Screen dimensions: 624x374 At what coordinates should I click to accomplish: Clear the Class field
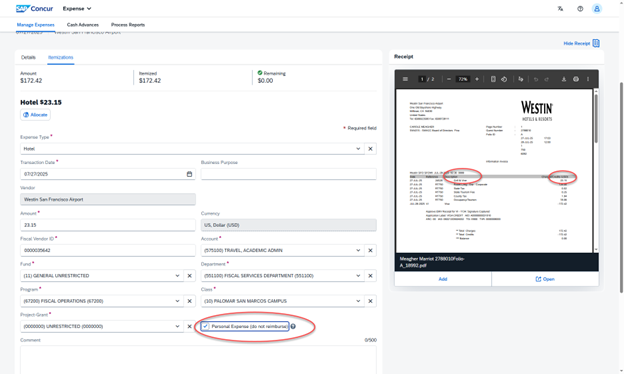(x=370, y=301)
